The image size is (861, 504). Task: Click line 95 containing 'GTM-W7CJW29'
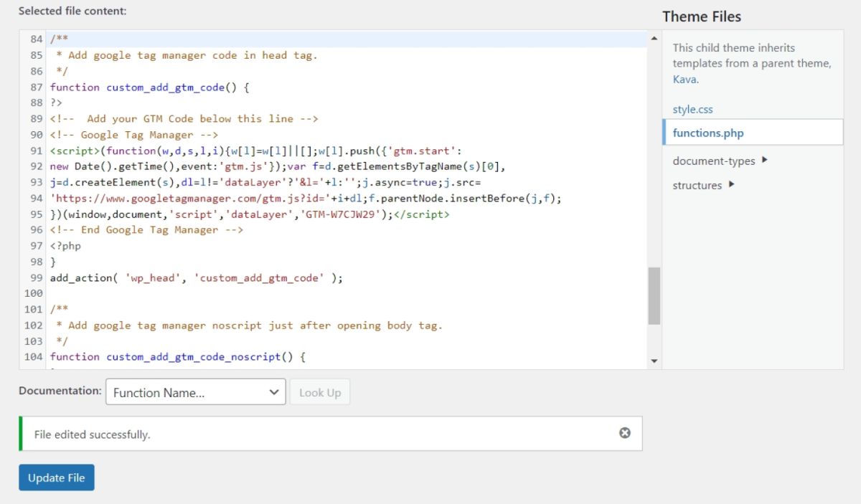coord(250,214)
